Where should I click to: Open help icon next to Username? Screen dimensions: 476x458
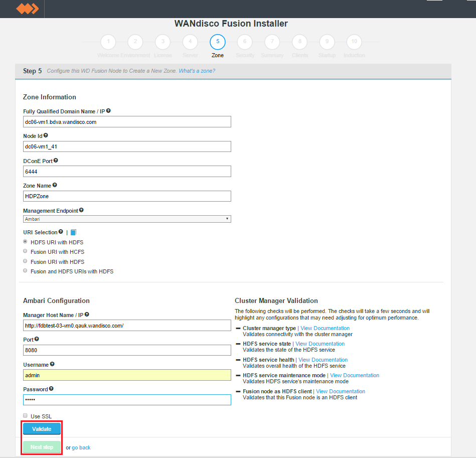(52, 364)
